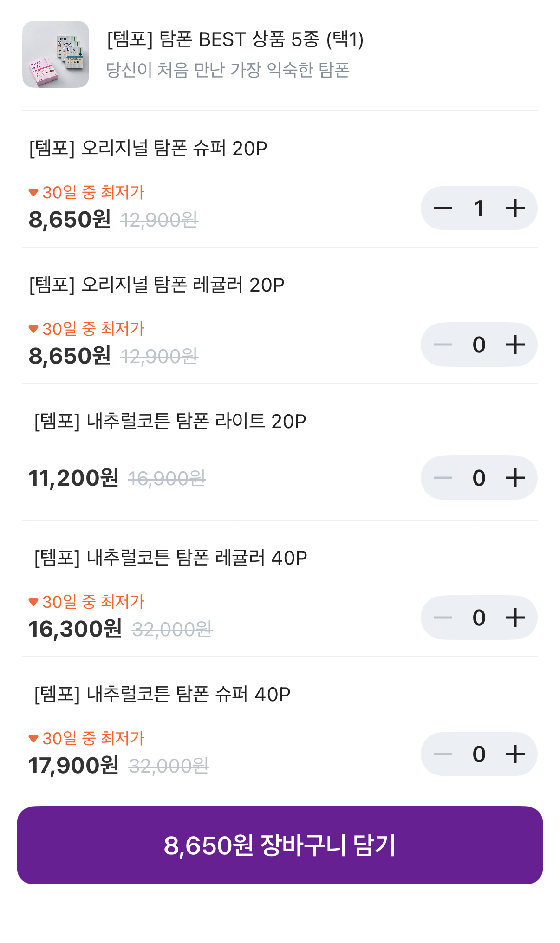This screenshot has width=560, height=943.
Task: Tap minus icon for 내추럴코튼 탐폰 슈퍼 40P
Action: click(x=443, y=754)
